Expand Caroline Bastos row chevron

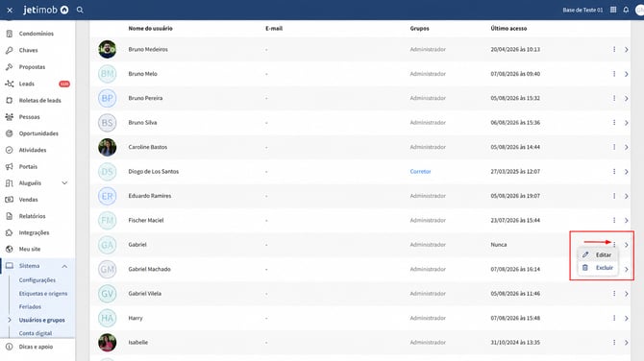click(627, 147)
